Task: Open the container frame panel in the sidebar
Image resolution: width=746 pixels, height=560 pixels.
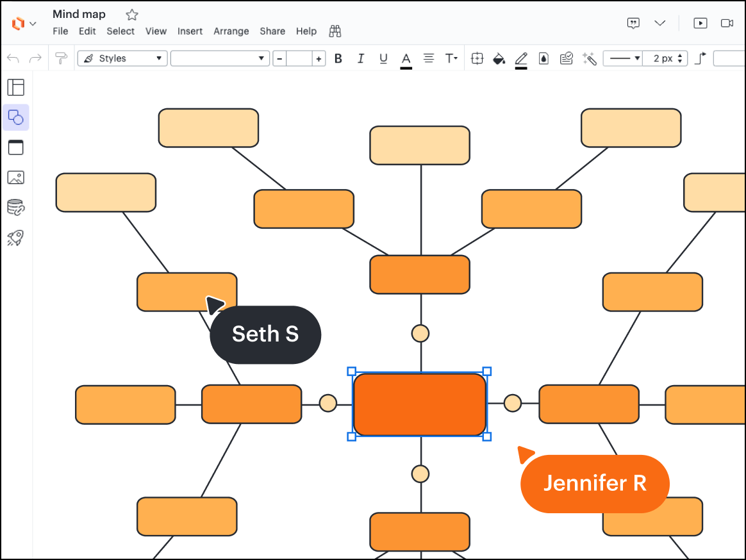Action: pos(15,147)
